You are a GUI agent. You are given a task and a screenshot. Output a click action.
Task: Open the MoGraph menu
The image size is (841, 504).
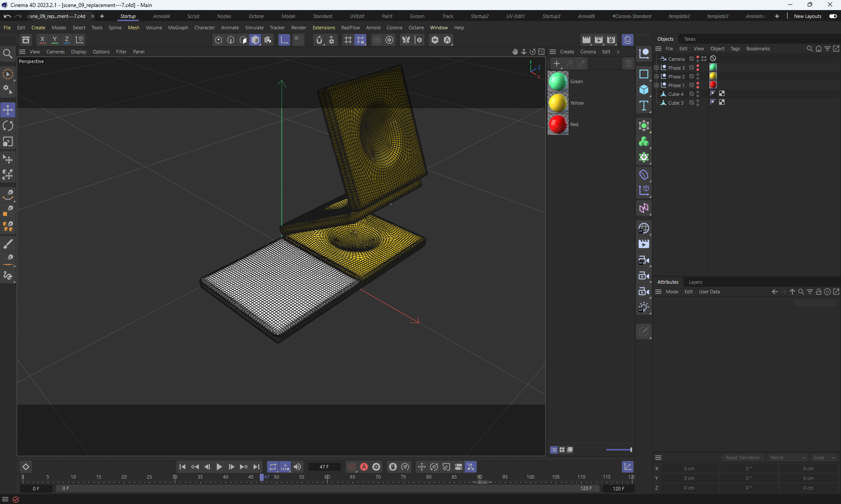178,28
